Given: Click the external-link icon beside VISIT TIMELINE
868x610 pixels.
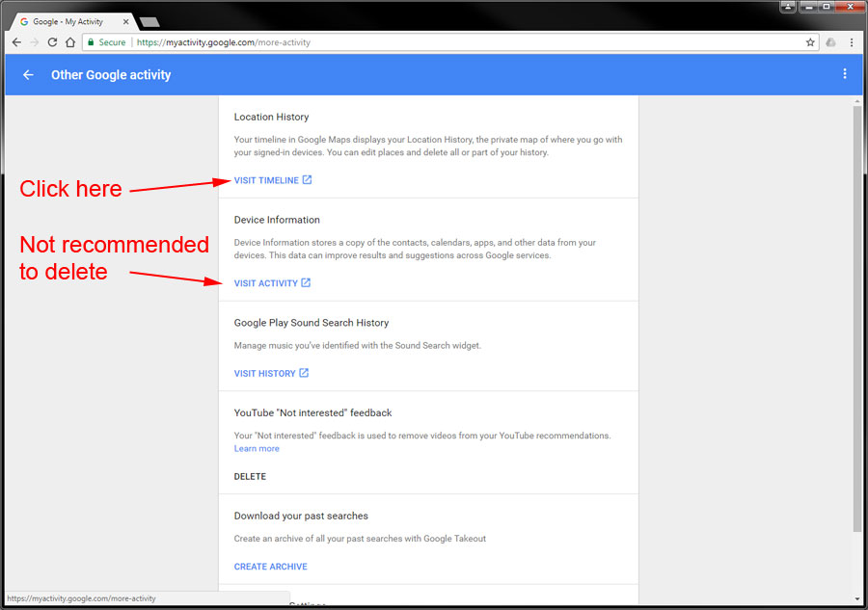Looking at the screenshot, I should [x=308, y=180].
